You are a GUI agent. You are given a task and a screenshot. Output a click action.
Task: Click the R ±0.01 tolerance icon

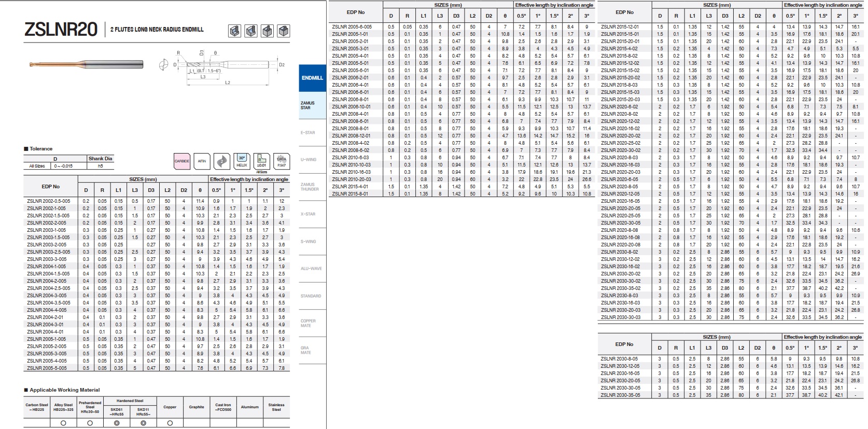pyautogui.click(x=262, y=161)
